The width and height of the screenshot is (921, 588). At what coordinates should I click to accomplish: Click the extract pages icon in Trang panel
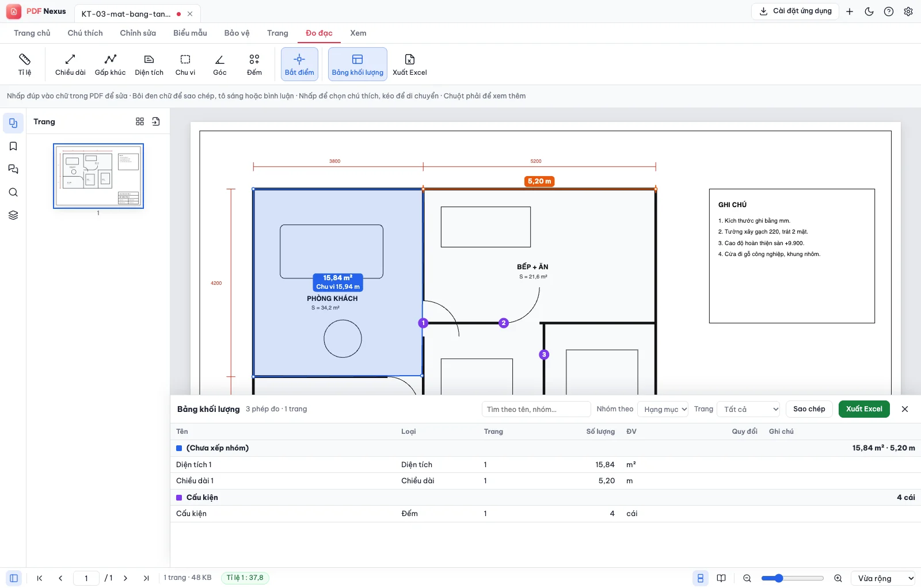tap(156, 121)
